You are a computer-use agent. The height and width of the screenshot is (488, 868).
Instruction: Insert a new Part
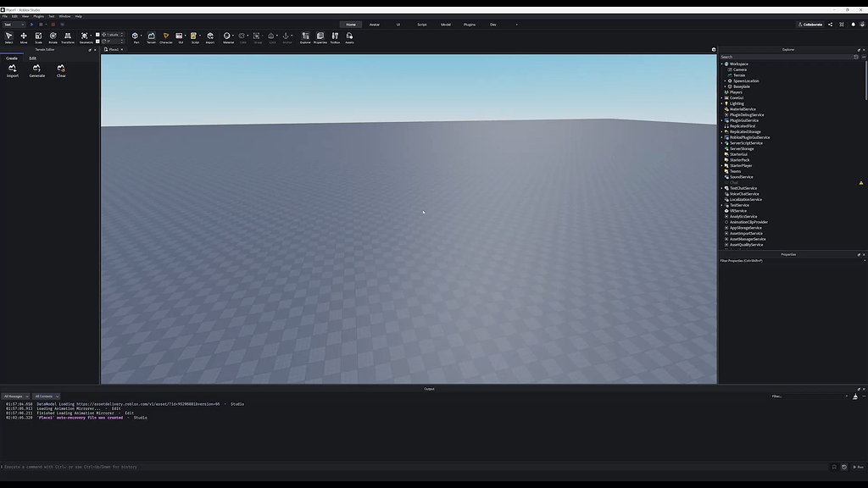coord(135,37)
